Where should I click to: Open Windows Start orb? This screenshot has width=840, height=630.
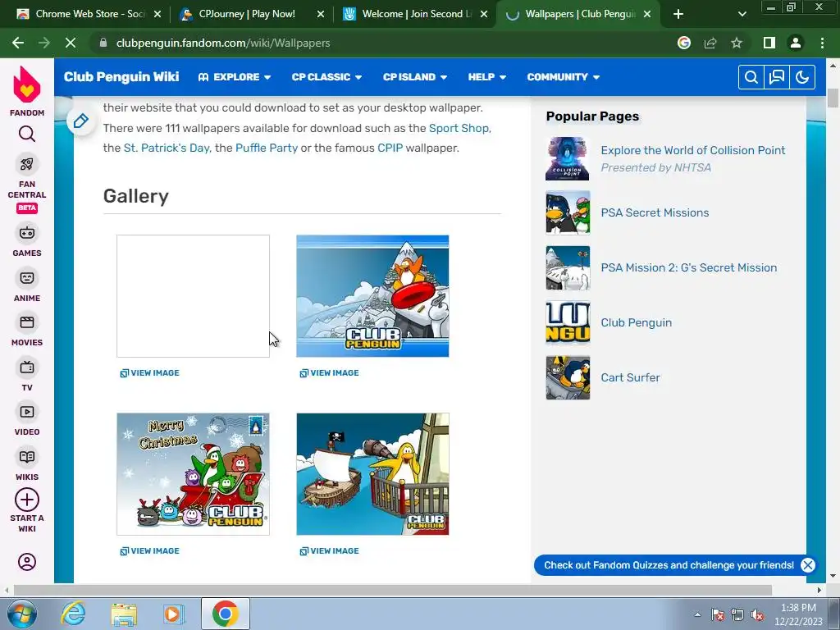point(22,614)
